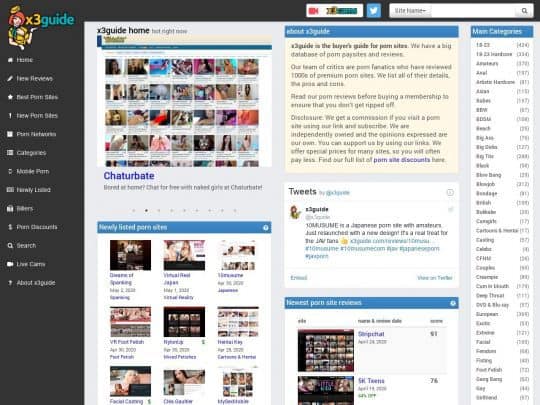This screenshot has width=540, height=405.
Task: Click the red video camera icon
Action: click(313, 11)
